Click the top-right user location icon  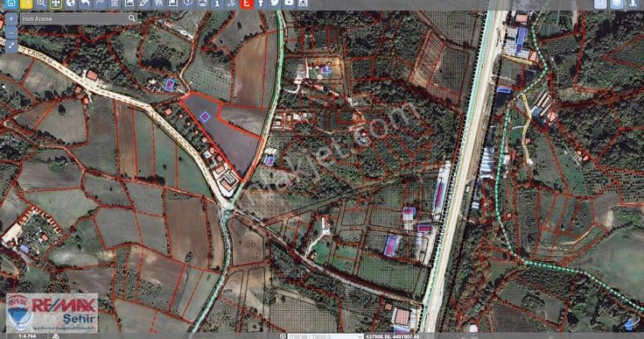point(633,4)
